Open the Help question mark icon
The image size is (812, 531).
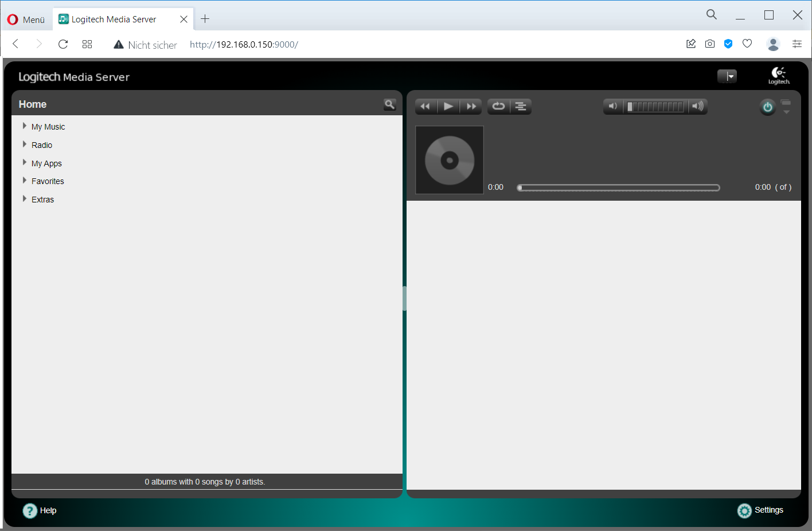coord(30,510)
